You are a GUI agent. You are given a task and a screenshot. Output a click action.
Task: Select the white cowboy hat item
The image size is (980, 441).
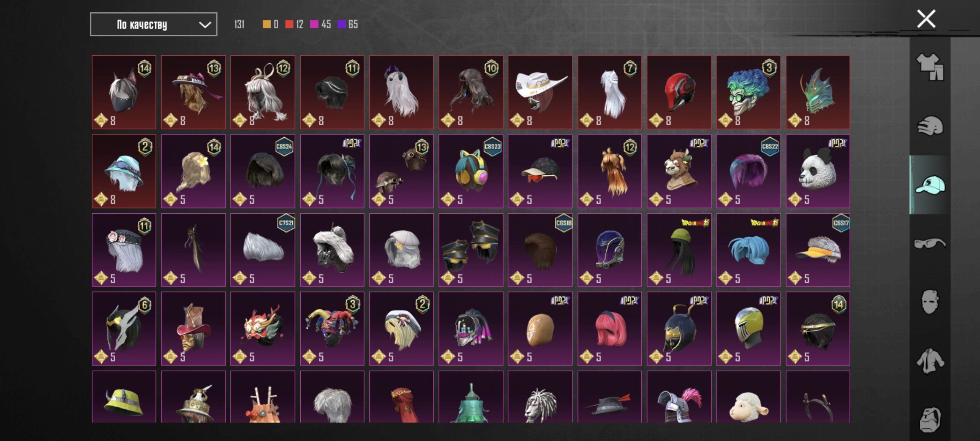tap(540, 92)
